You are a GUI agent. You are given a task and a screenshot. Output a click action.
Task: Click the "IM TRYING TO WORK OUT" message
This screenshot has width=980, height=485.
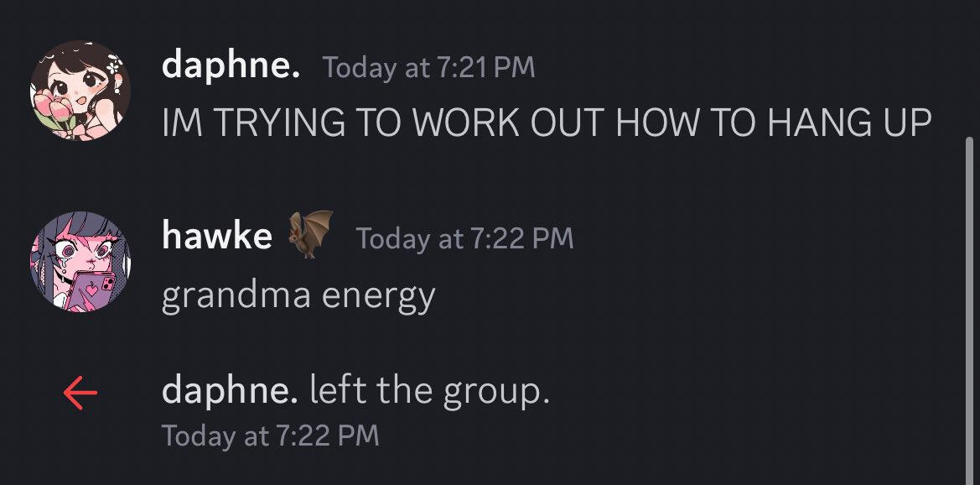[x=547, y=123]
